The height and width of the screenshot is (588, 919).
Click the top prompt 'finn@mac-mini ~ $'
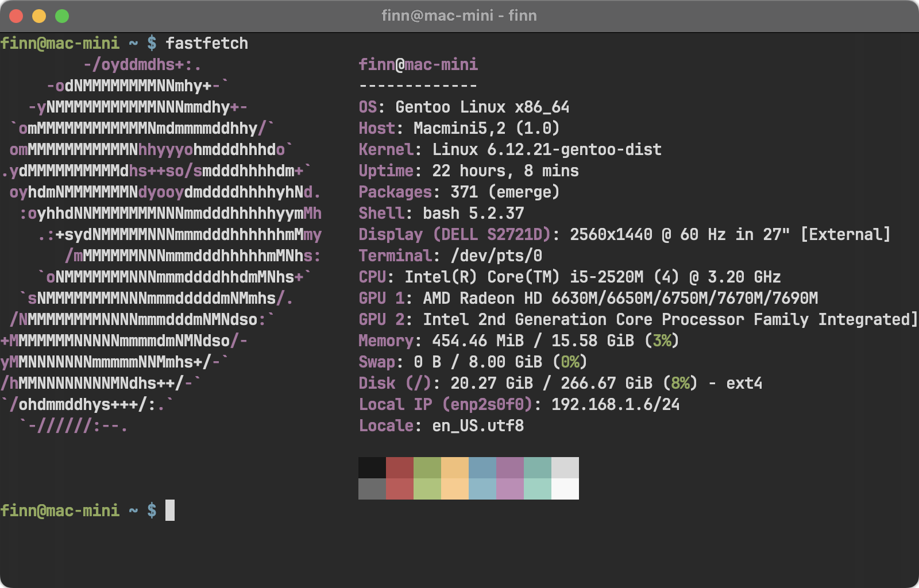pos(78,43)
